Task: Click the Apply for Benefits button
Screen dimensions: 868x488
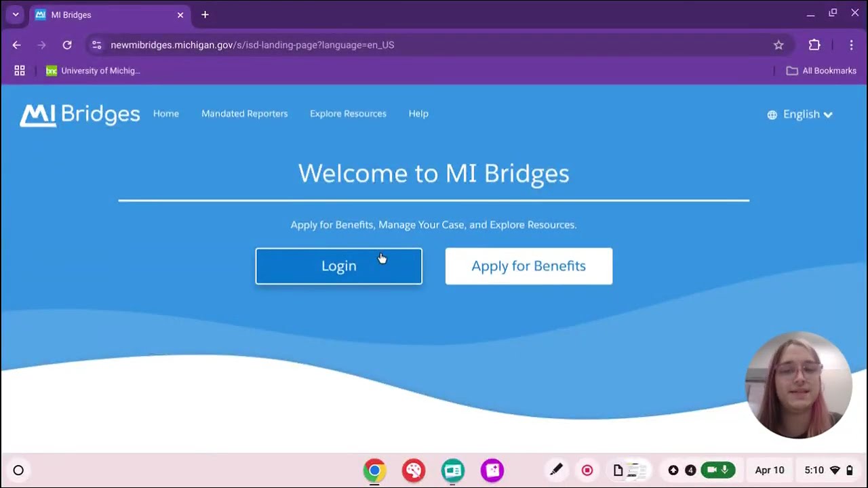Action: (529, 266)
